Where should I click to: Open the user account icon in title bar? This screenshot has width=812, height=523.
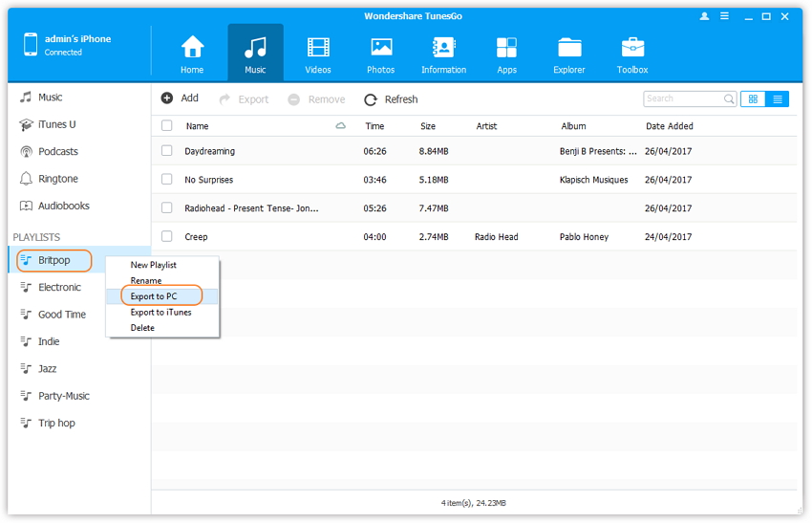[x=705, y=16]
